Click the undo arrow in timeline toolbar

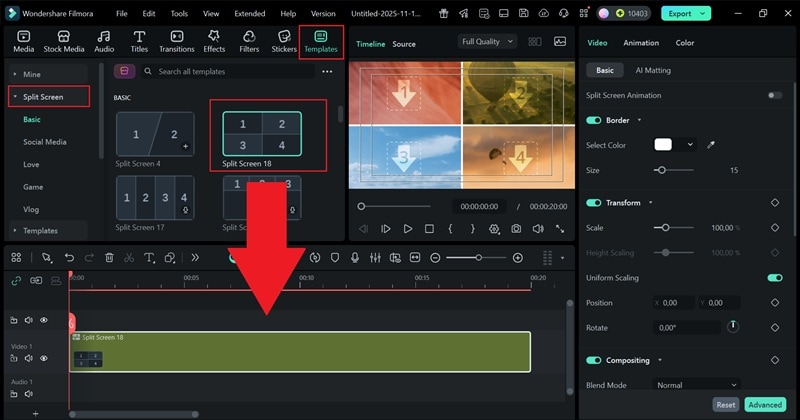(x=69, y=258)
